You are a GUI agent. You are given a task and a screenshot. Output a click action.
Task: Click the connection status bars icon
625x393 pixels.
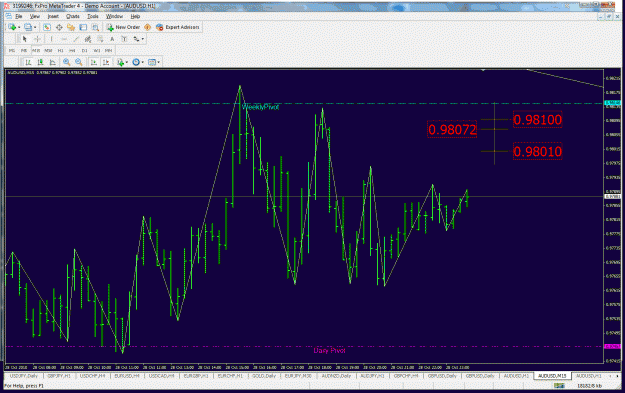click(x=559, y=386)
